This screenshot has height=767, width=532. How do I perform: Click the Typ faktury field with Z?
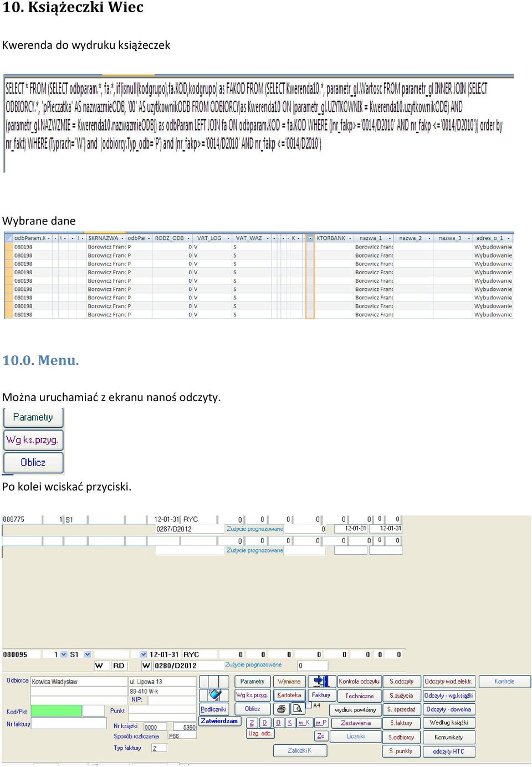pos(159,748)
